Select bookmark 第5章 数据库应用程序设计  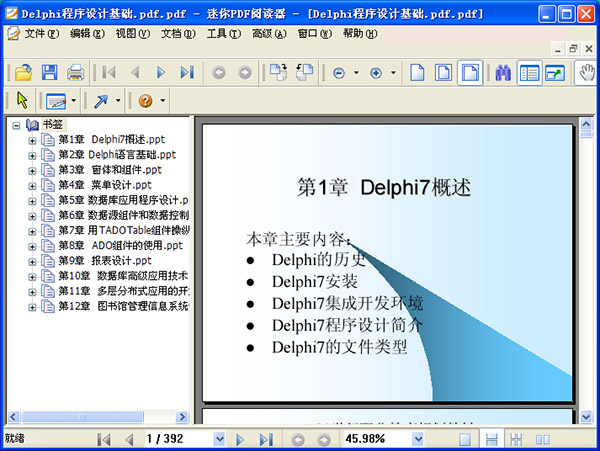point(123,200)
